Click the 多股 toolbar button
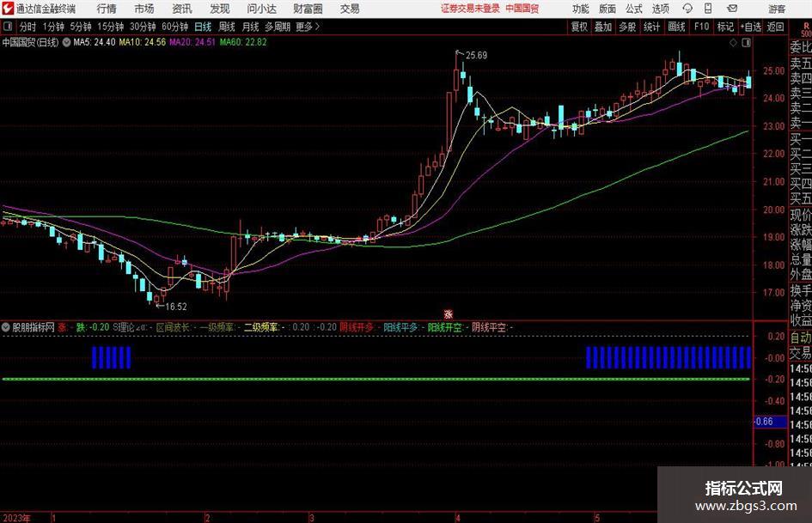 [627, 27]
